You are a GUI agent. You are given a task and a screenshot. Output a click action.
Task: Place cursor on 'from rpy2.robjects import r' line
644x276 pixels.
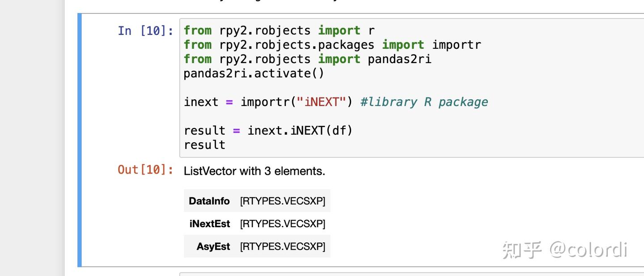279,30
